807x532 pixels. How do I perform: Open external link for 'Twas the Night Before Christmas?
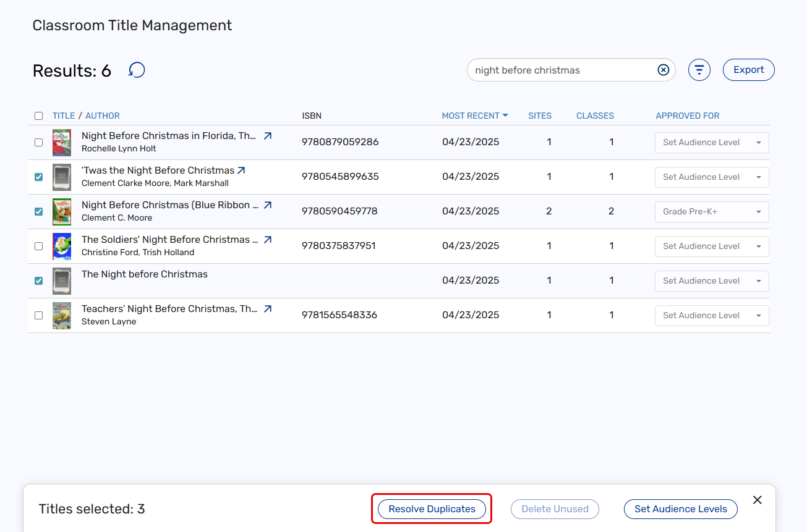pos(241,171)
